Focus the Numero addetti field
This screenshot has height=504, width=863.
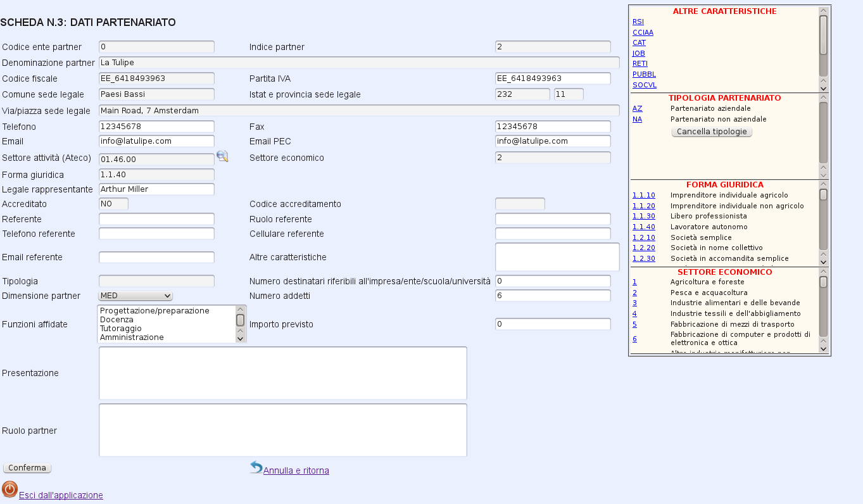coord(553,296)
